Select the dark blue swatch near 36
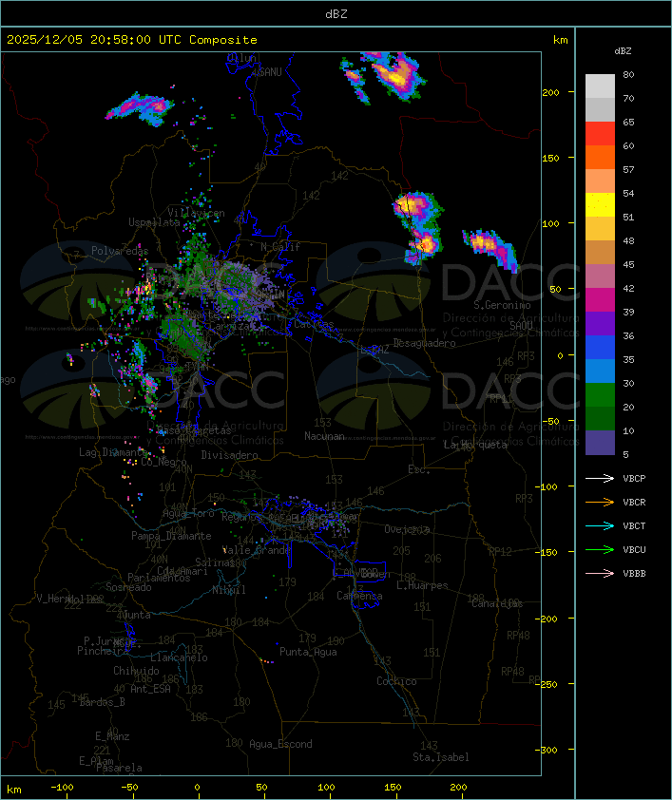Image resolution: width=672 pixels, height=800 pixels. pos(600,348)
